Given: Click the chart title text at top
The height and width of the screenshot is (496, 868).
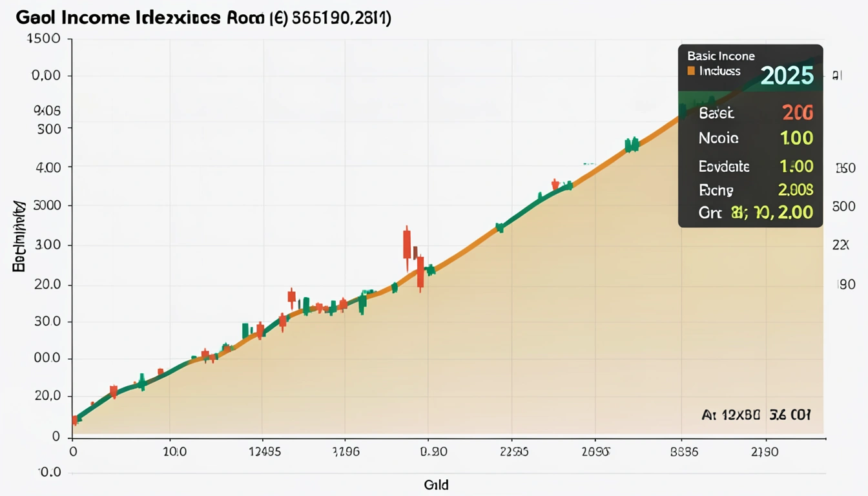Looking at the screenshot, I should click(x=203, y=17).
